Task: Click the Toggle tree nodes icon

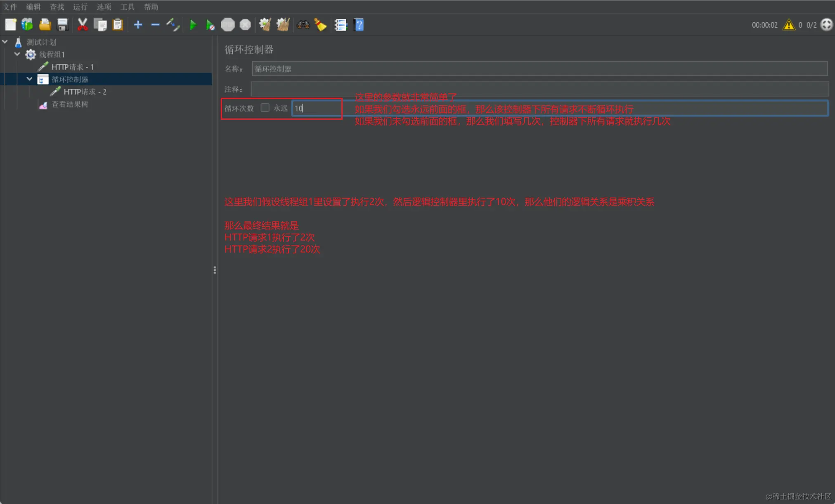Action: tap(173, 25)
